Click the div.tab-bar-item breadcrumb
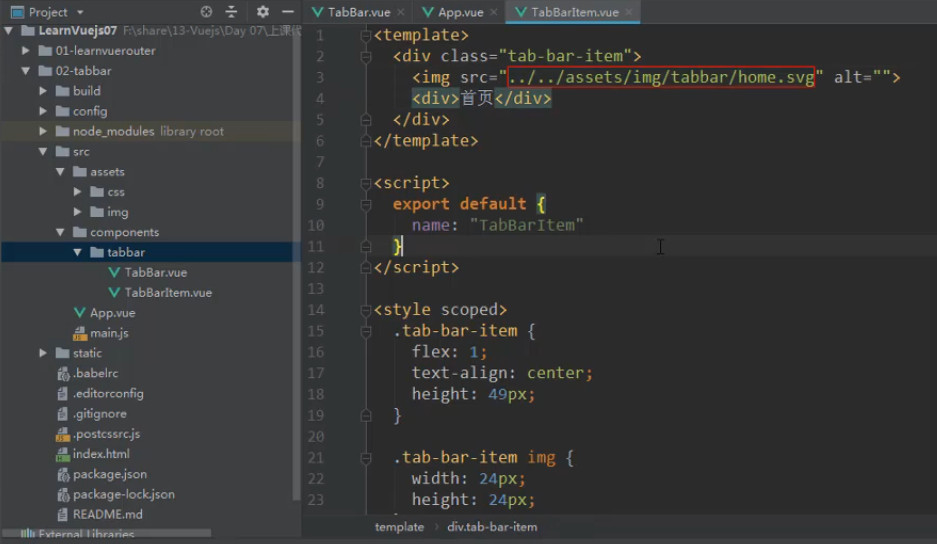937x544 pixels. [x=492, y=527]
